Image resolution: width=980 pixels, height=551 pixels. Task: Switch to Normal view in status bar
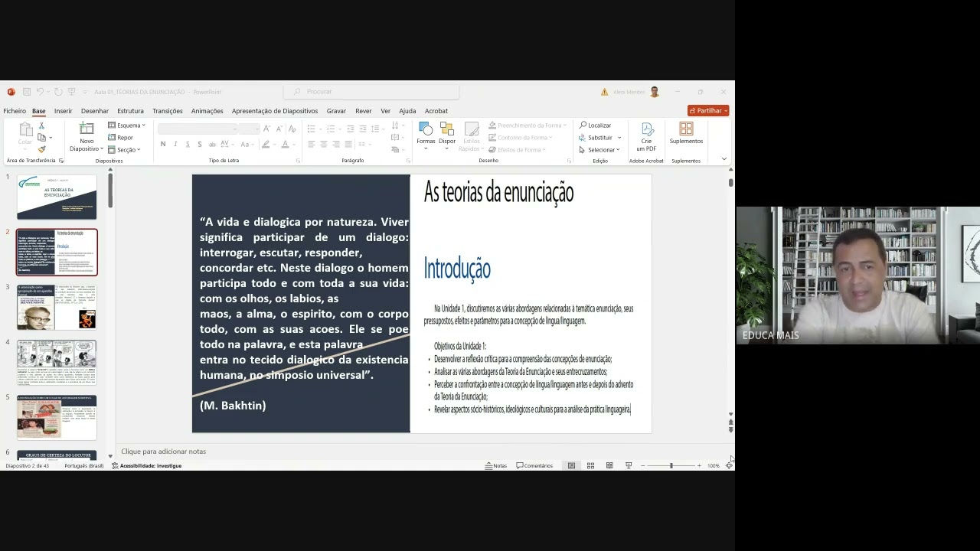pyautogui.click(x=571, y=465)
